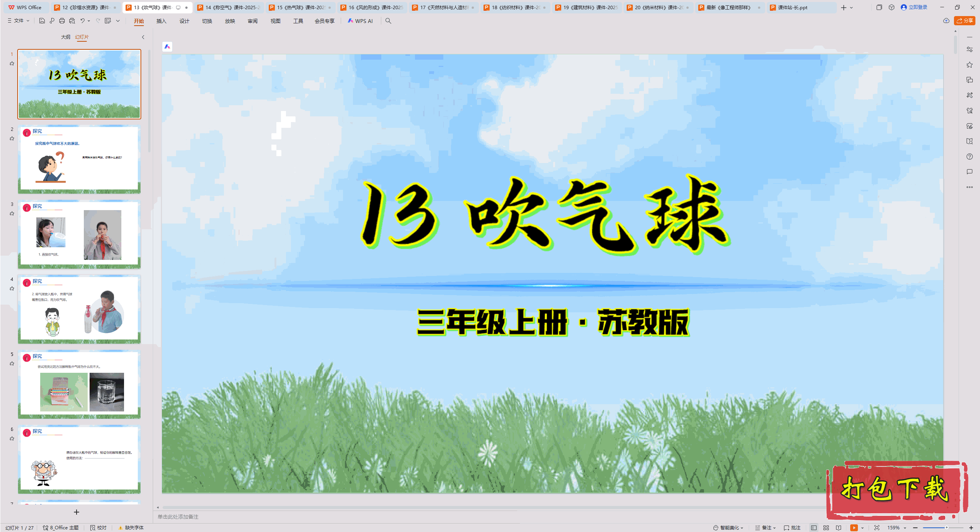Click the 分享 share button
The width and height of the screenshot is (980, 532).
coord(964,21)
